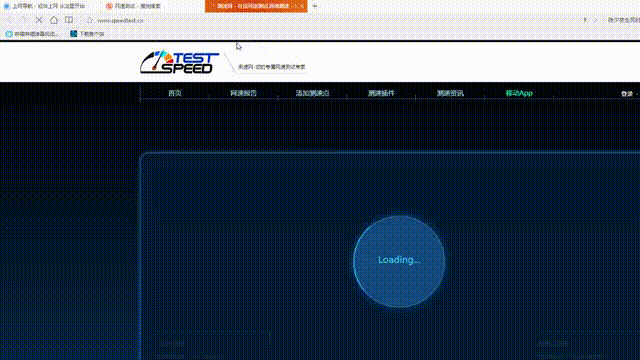The image size is (640, 360).
Task: Close the active orange speed test tab
Action: pyautogui.click(x=302, y=6)
